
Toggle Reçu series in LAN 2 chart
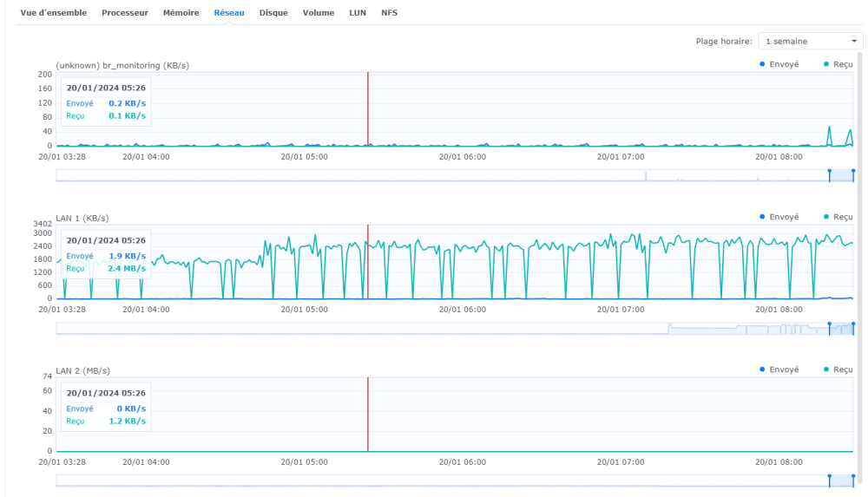pos(838,369)
